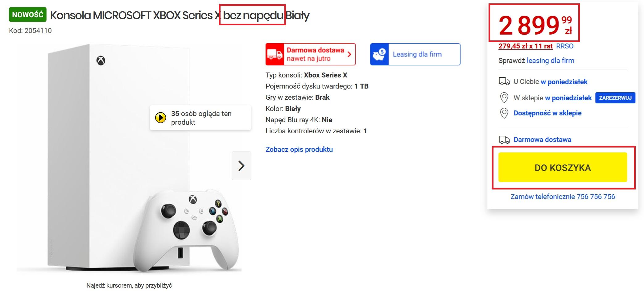
Task: Click the location pin beside Dostępność w sklepie
Action: (x=504, y=113)
